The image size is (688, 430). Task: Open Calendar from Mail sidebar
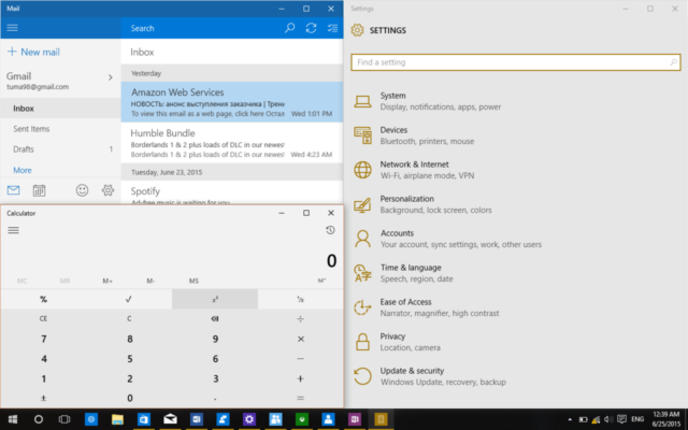pyautogui.click(x=39, y=190)
